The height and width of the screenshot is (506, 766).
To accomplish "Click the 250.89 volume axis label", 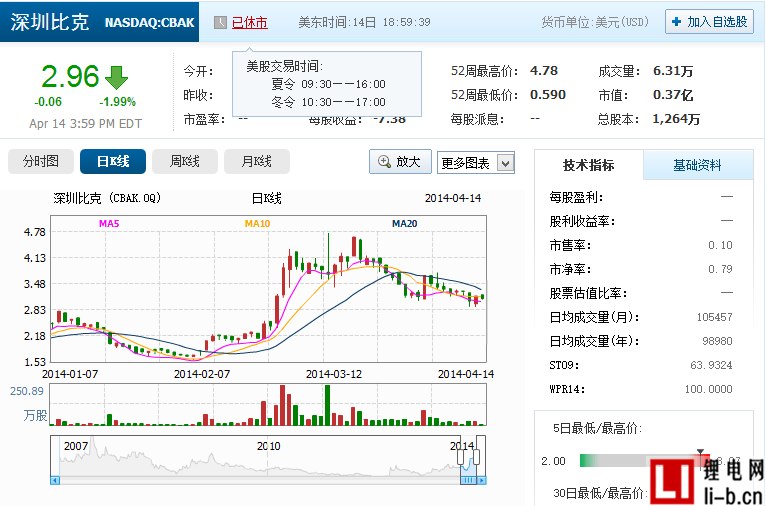I will (27, 391).
